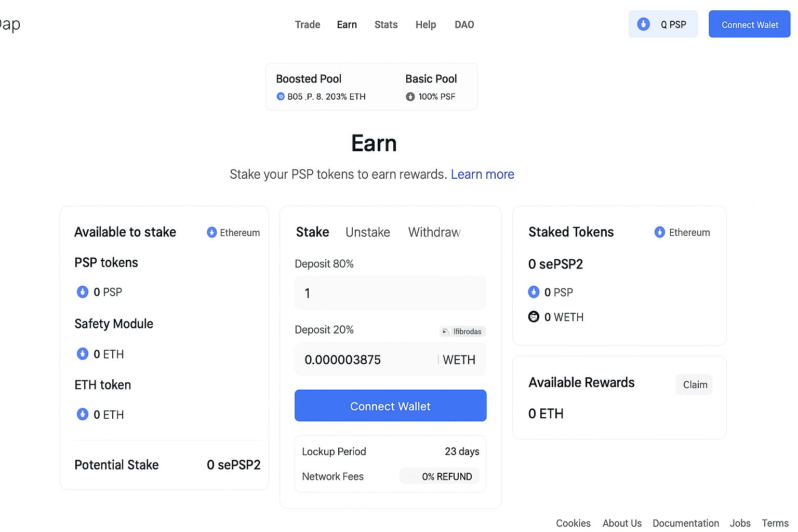
Task: Click the ETH icon under ETH token section
Action: click(x=83, y=414)
